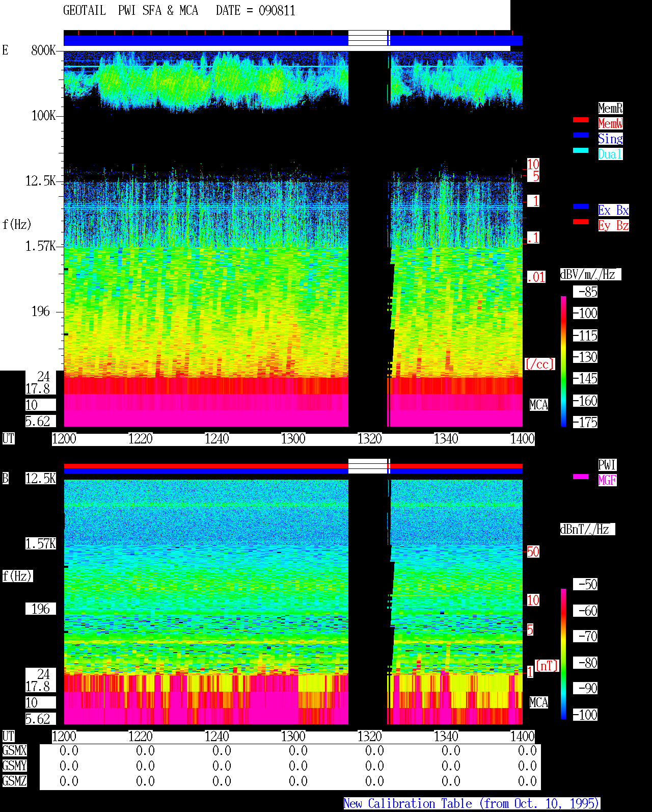Click the cyan Dual legend swatch

(581, 150)
